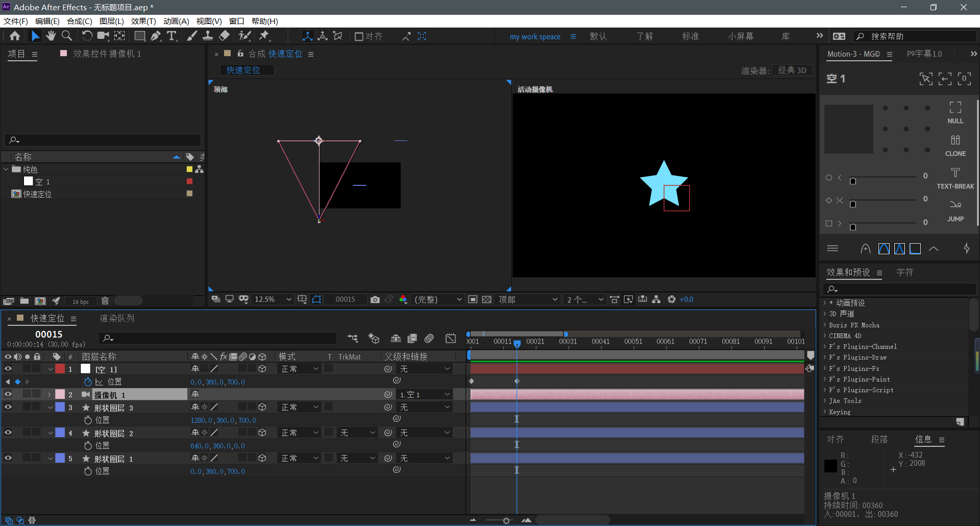Switch to the 渲染队列 tab
Screen dimensions: 980x526
[x=117, y=318]
